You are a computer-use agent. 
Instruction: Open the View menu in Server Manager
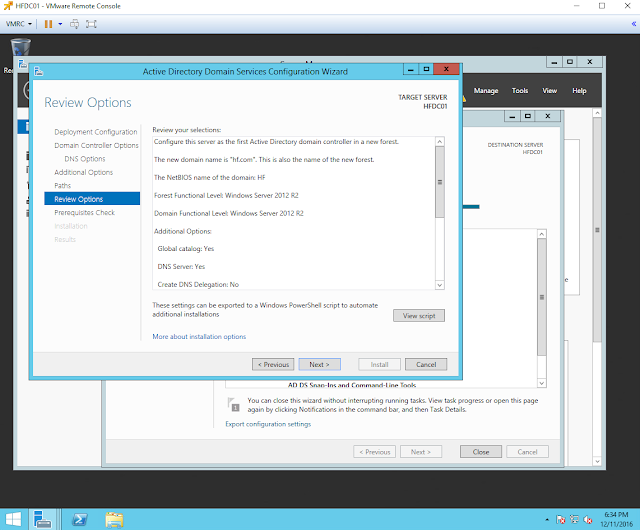[x=549, y=91]
